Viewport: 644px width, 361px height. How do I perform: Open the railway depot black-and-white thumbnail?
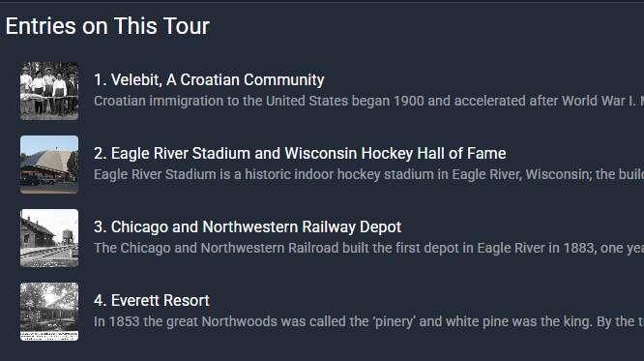coord(49,238)
